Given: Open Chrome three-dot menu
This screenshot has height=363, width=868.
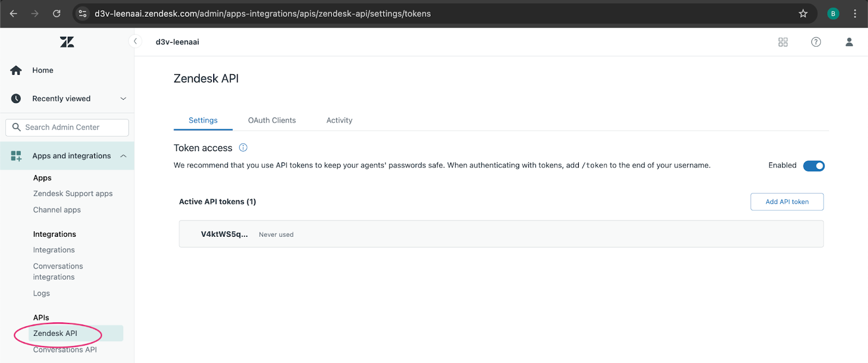Looking at the screenshot, I should pos(855,14).
